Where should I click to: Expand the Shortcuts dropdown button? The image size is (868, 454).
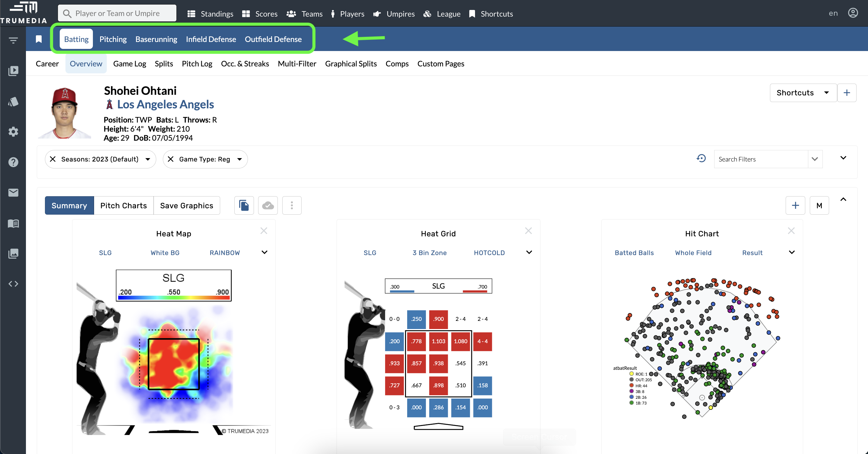pyautogui.click(x=803, y=93)
